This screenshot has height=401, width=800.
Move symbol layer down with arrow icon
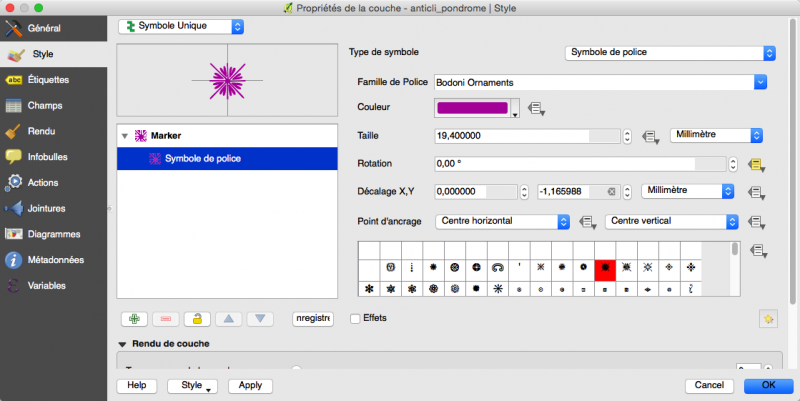point(260,319)
